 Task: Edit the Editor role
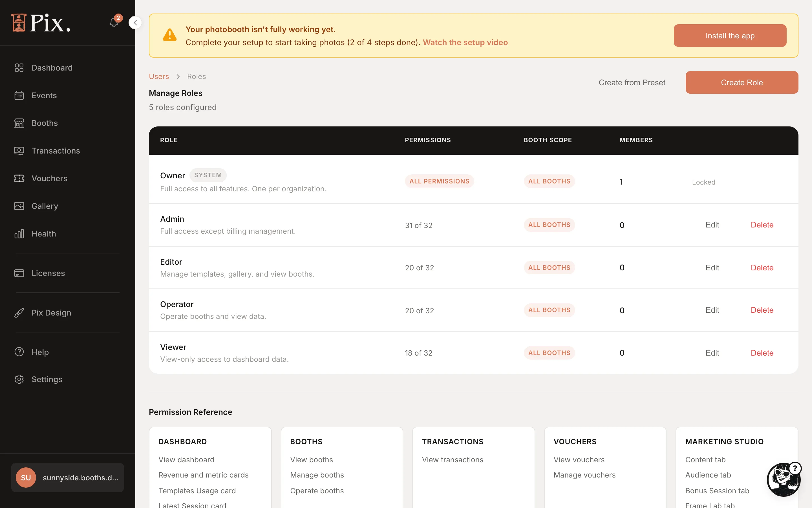tap(712, 268)
